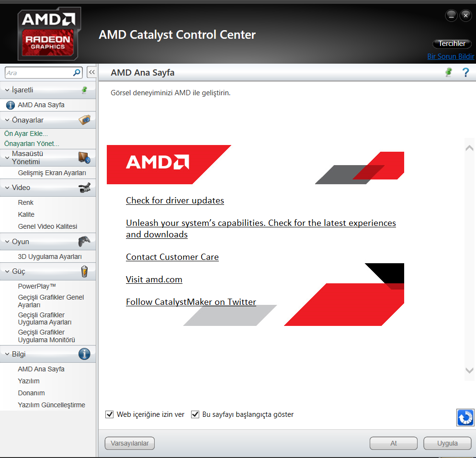Collapse sidebar with double-arrow button
The width and height of the screenshot is (476, 458).
[91, 72]
